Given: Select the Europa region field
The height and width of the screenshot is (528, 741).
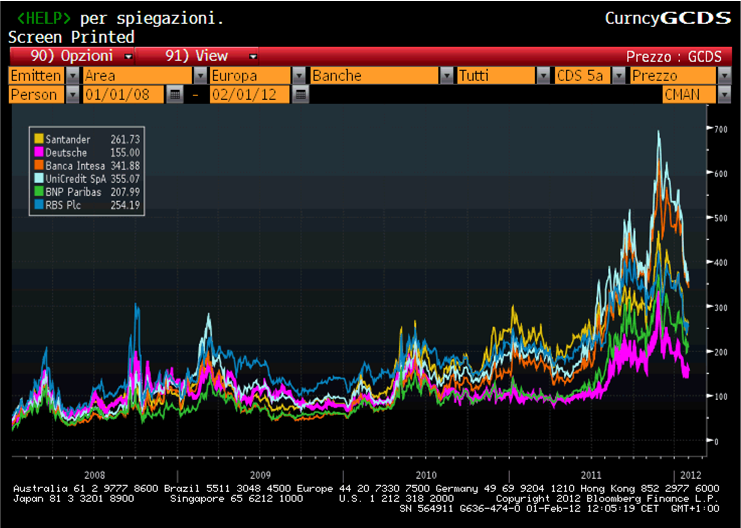Looking at the screenshot, I should (250, 76).
